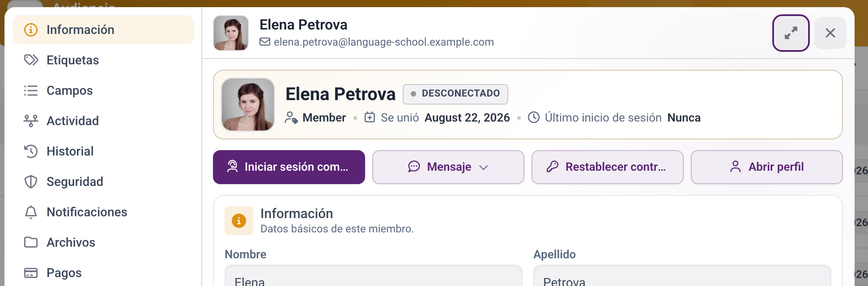Close the member details panel

[x=830, y=33]
